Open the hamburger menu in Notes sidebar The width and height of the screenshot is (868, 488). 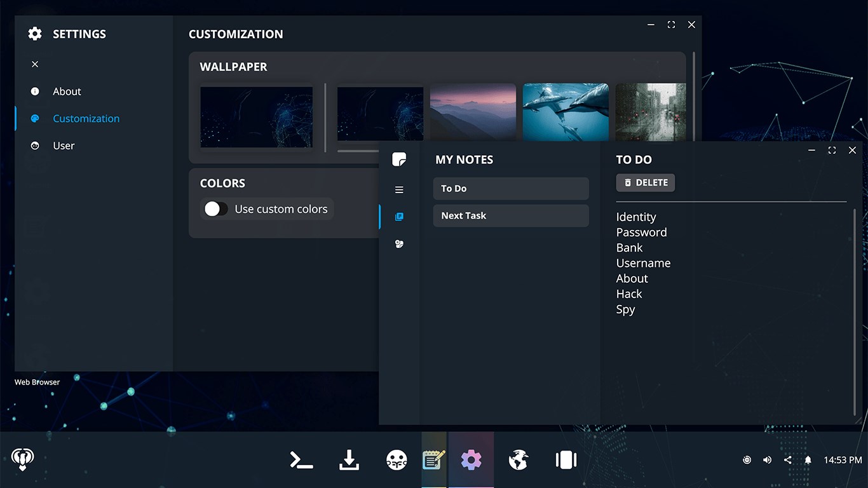coord(399,190)
